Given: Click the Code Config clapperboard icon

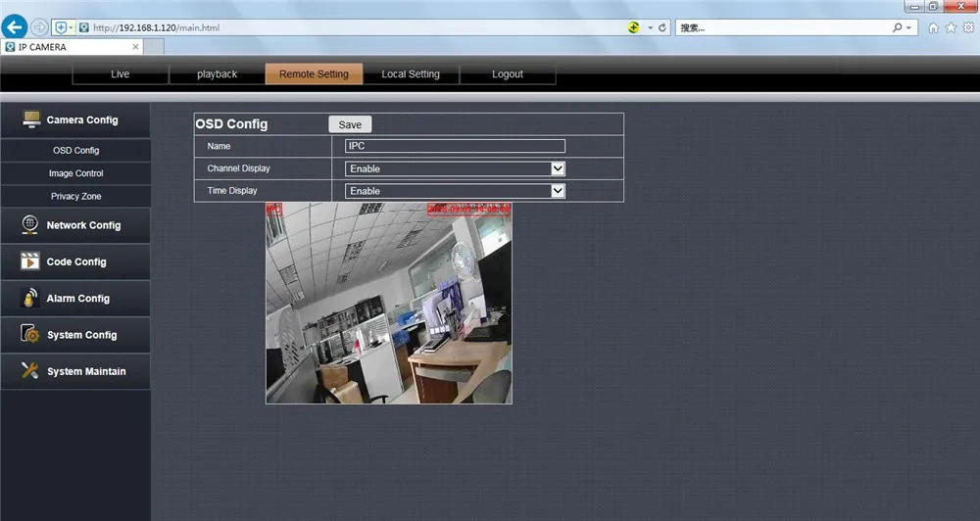Looking at the screenshot, I should [x=29, y=261].
